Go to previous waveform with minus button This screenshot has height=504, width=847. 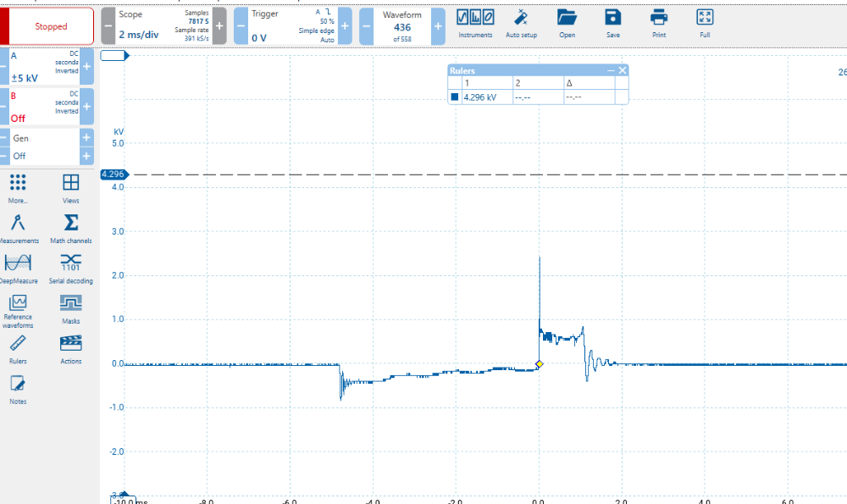coord(366,26)
